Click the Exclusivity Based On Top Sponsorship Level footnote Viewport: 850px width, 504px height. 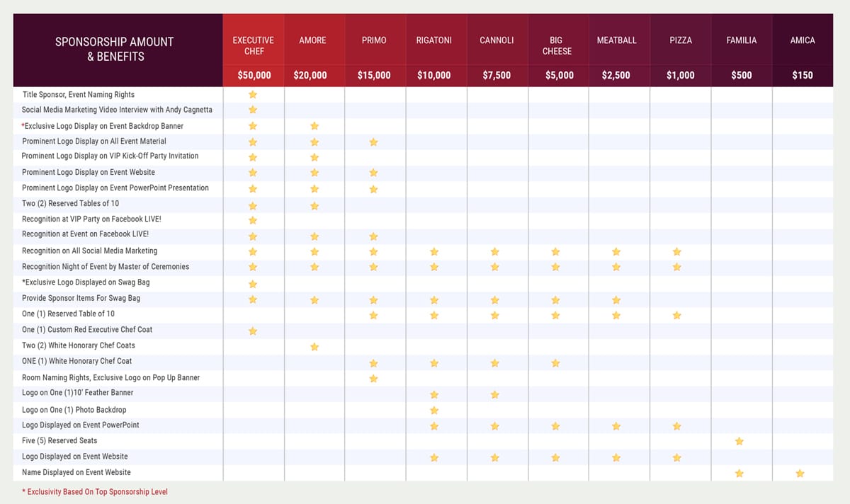pyautogui.click(x=95, y=491)
